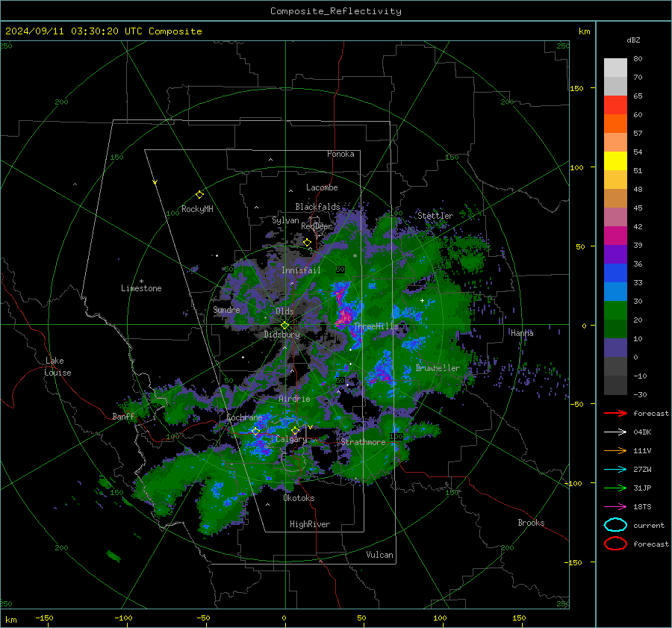This screenshot has width=672, height=628.
Task: Click the HighRiver label
Action: click(309, 524)
